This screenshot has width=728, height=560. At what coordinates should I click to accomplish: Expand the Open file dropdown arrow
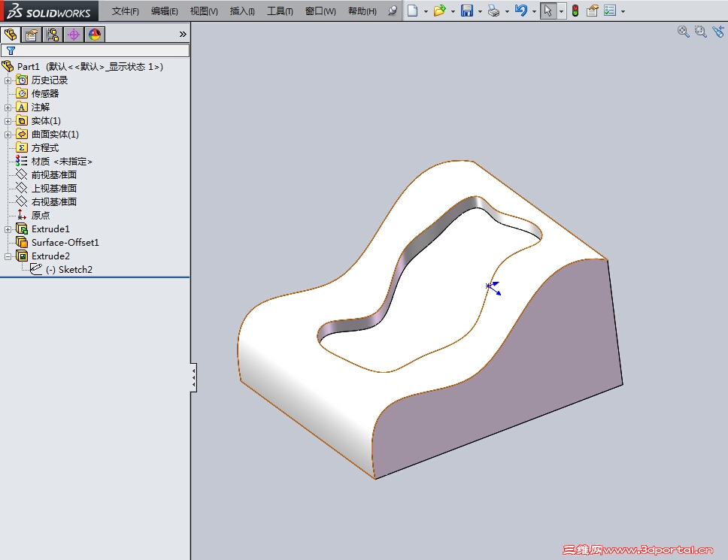tap(453, 11)
